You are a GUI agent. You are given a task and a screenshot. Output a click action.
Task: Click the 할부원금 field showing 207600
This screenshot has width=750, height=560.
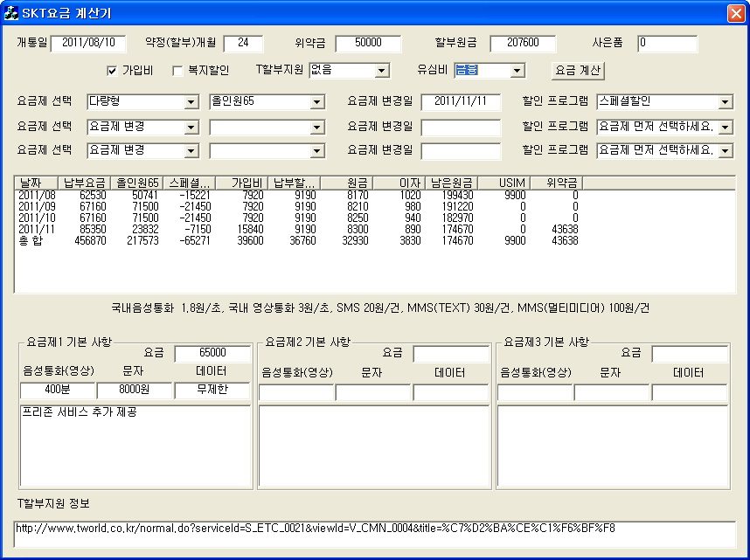523,43
